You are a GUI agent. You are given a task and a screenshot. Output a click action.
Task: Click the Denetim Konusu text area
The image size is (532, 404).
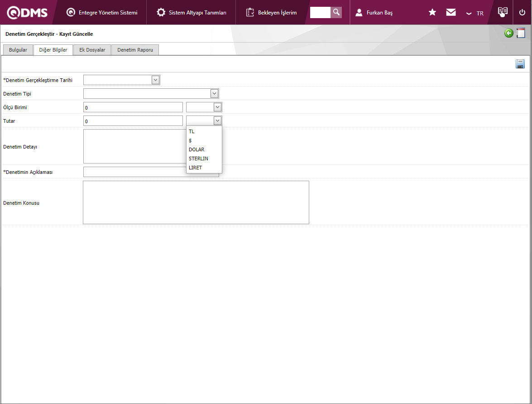tap(196, 202)
